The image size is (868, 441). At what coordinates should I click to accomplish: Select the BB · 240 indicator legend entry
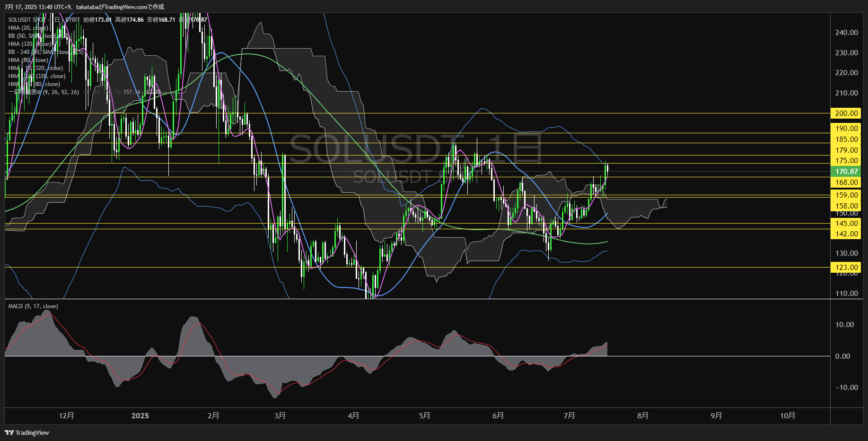45,52
